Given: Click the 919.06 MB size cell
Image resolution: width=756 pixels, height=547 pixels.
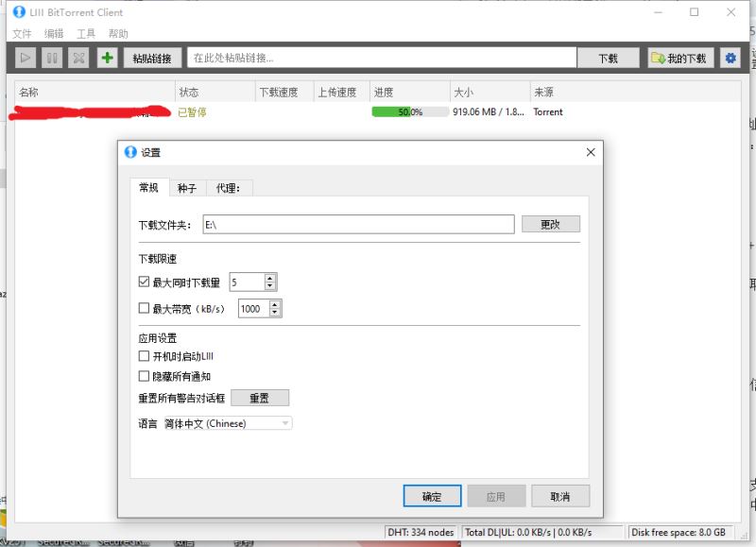Looking at the screenshot, I should coord(489,111).
